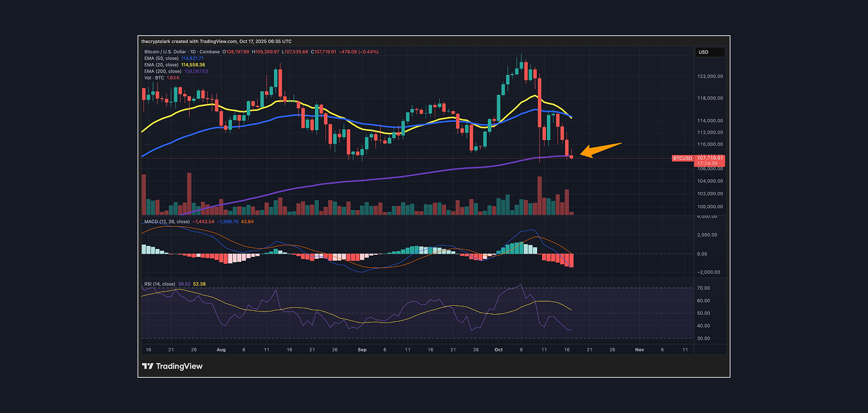
Task: Click the TradingView logo at chart bottom
Action: click(x=172, y=366)
